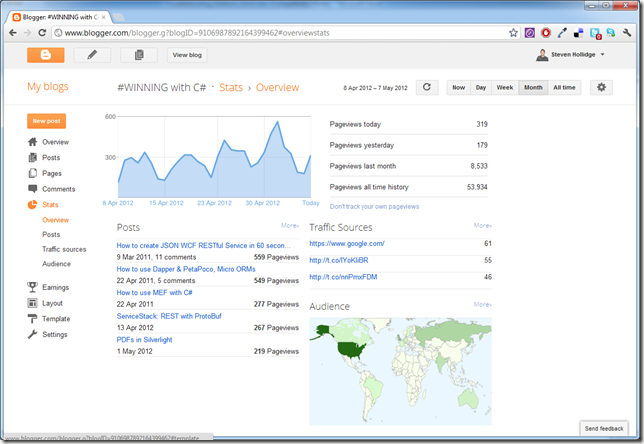The width and height of the screenshot is (644, 444).
Task: Open t.co/nnPmxFDM traffic source link
Action: [x=343, y=277]
